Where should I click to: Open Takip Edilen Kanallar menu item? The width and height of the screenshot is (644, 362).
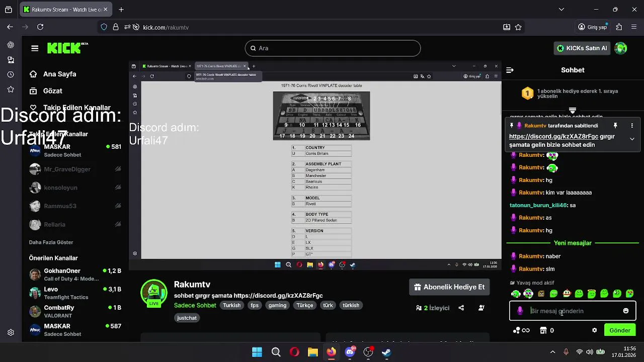(70, 108)
